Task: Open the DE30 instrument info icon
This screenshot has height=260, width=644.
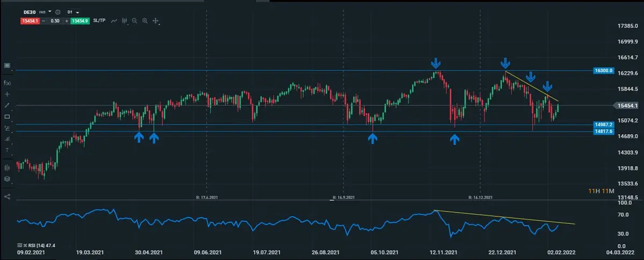Action: 58,11
